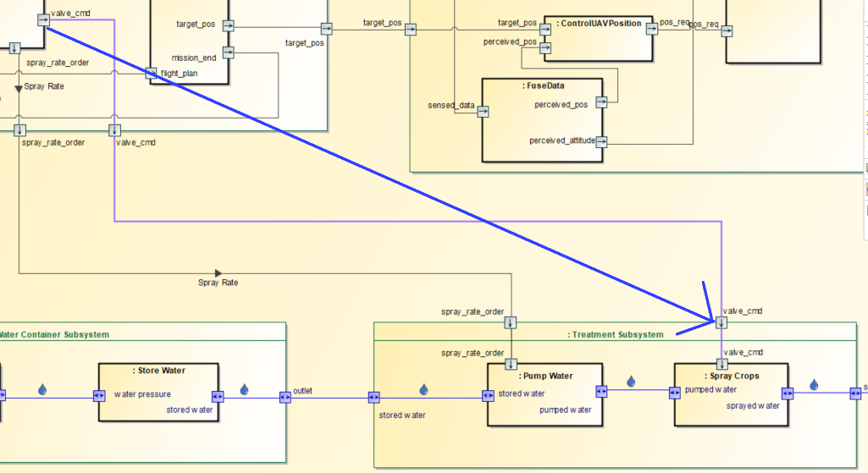Select pos_req input port on far-right block
Image resolution: width=868 pixels, height=473 pixels.
727,31
